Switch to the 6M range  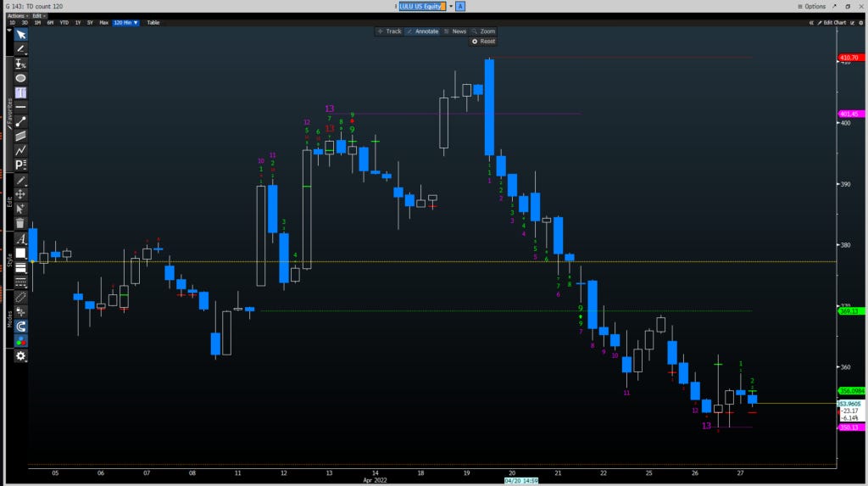[50, 23]
